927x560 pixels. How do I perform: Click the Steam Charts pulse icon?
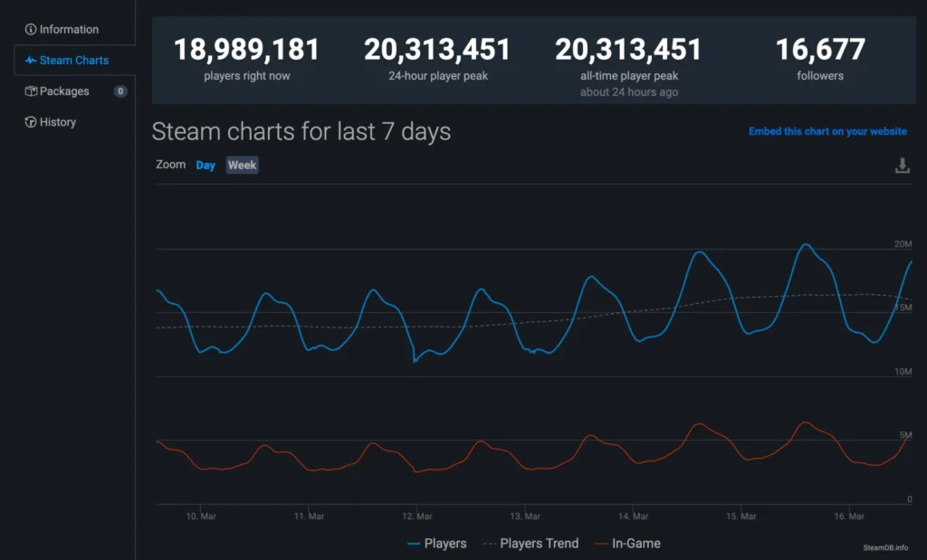click(x=31, y=61)
